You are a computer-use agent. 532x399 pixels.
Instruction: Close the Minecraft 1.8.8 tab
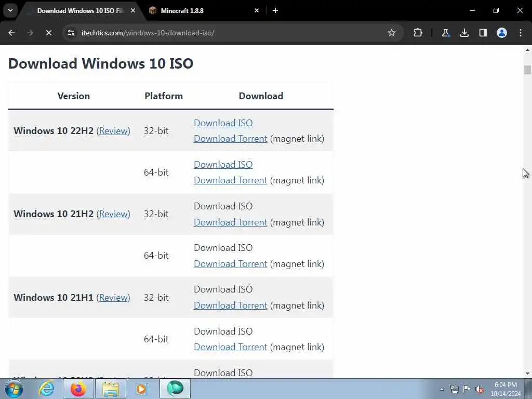tap(257, 10)
